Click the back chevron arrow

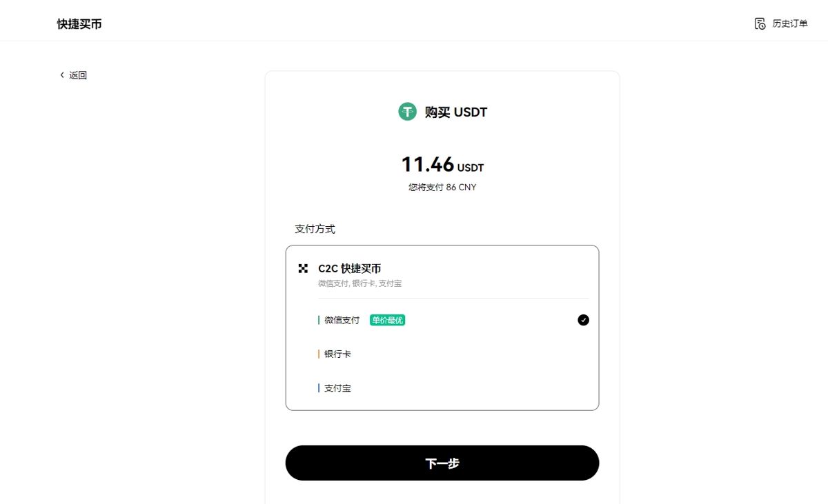[x=62, y=75]
